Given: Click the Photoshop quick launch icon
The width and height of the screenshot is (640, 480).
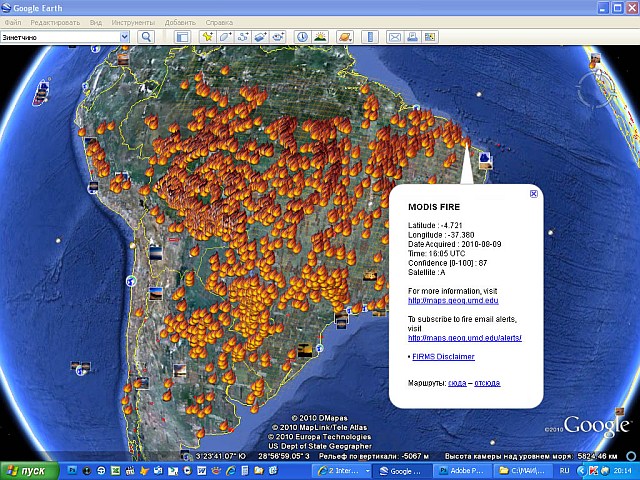Looking at the screenshot, I should pyautogui.click(x=72, y=471).
